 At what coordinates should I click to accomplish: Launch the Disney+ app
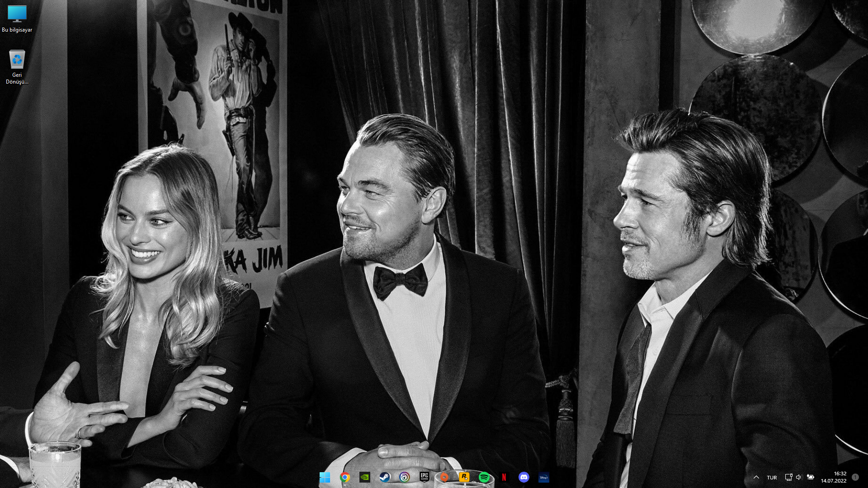[543, 477]
